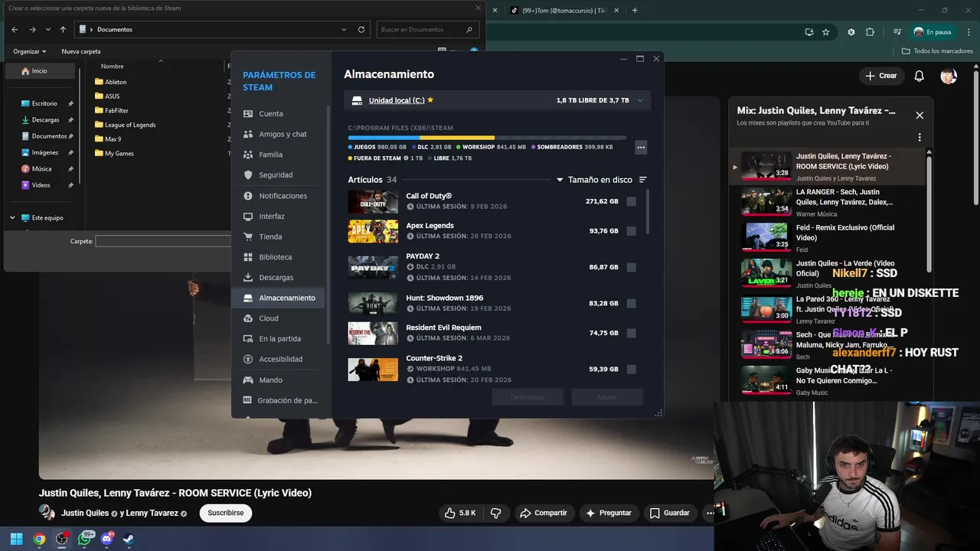Open Notificaciones settings page
Viewport: 980px width, 551px height.
(x=283, y=196)
